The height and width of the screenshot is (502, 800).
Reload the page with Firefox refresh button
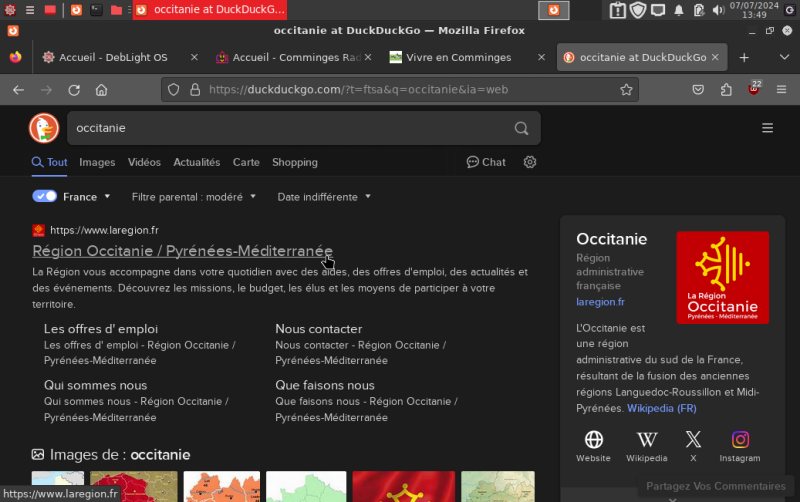(x=74, y=90)
